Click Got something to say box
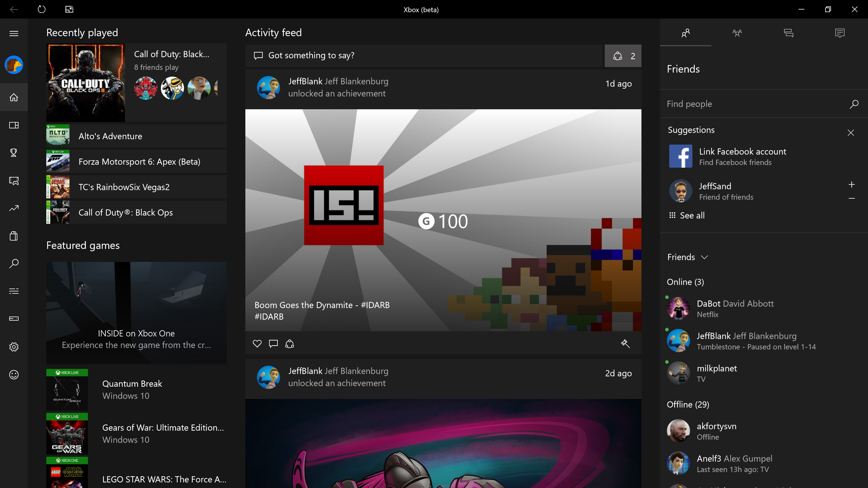 pos(424,56)
